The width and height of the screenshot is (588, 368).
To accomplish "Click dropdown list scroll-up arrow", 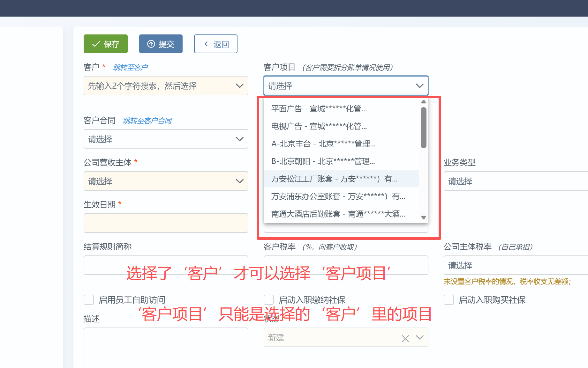I will (424, 102).
